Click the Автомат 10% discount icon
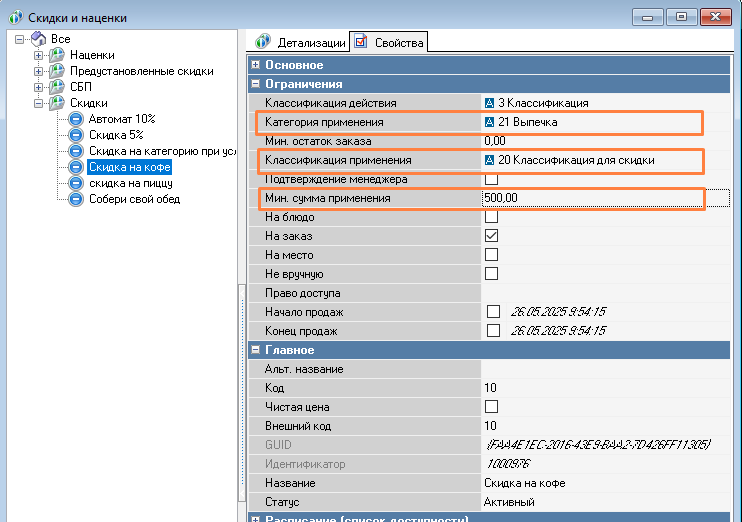Viewport: 742px width, 522px height. pos(75,119)
